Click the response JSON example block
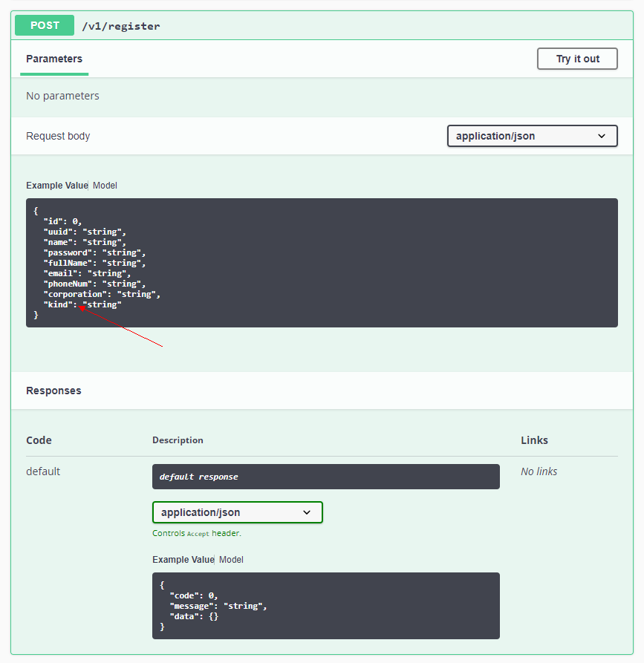This screenshot has height=663, width=644. [326, 606]
